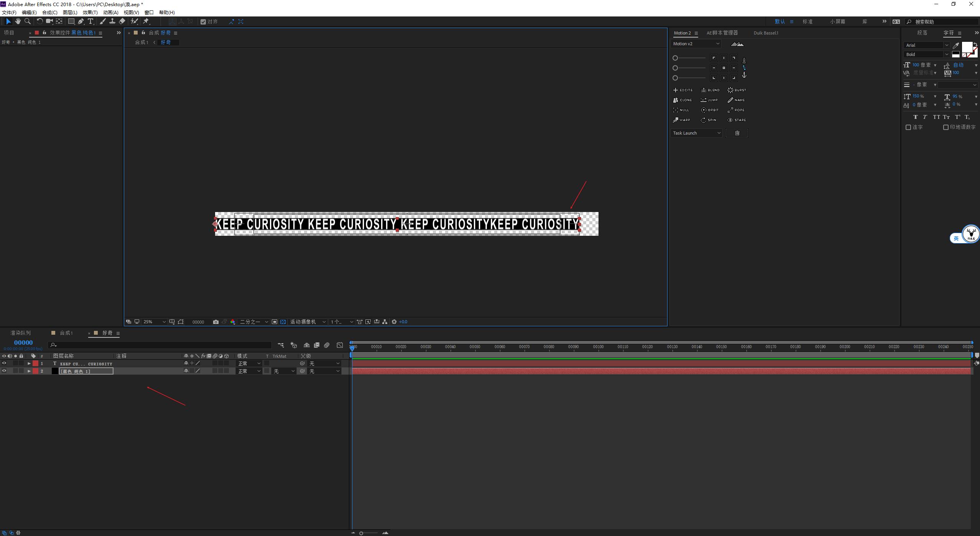Viewport: 980px width, 536px height.
Task: Click the BURST button
Action: tap(737, 90)
